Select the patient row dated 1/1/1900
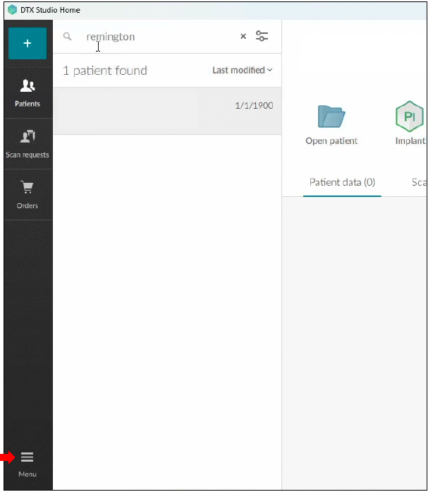433x504 pixels. pyautogui.click(x=167, y=111)
